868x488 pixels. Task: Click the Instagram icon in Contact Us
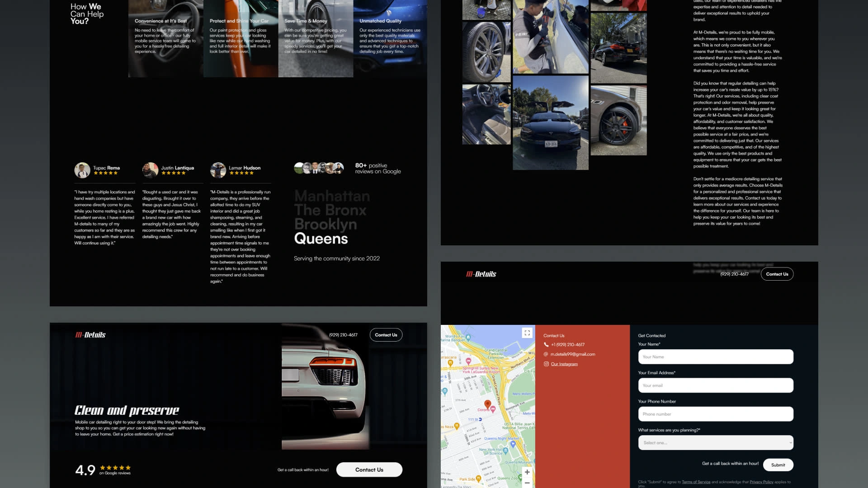(546, 364)
